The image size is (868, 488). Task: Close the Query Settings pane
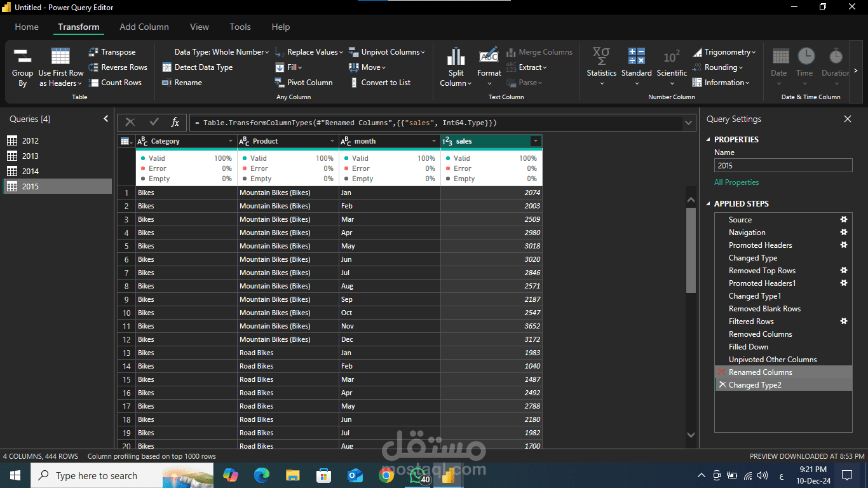click(847, 119)
